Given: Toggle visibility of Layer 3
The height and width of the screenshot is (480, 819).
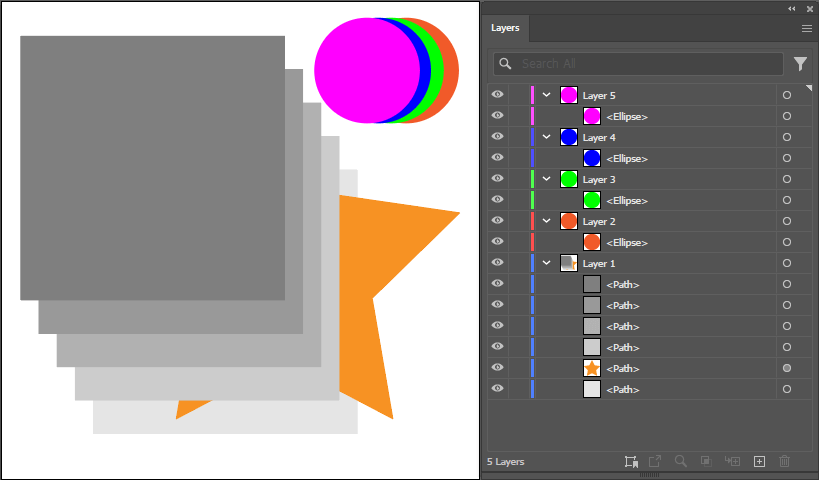Looking at the screenshot, I should (x=497, y=179).
